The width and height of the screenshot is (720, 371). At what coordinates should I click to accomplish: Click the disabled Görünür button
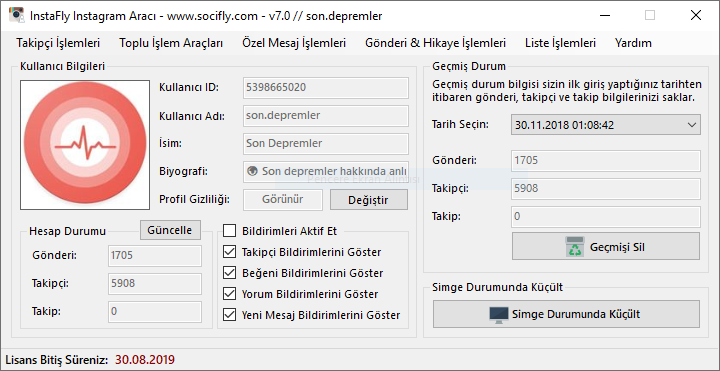click(x=282, y=200)
